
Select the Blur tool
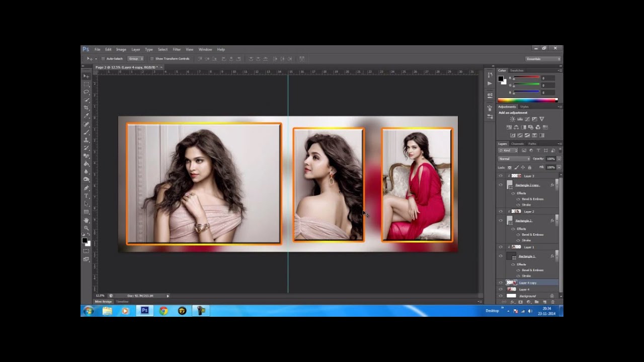(x=86, y=171)
